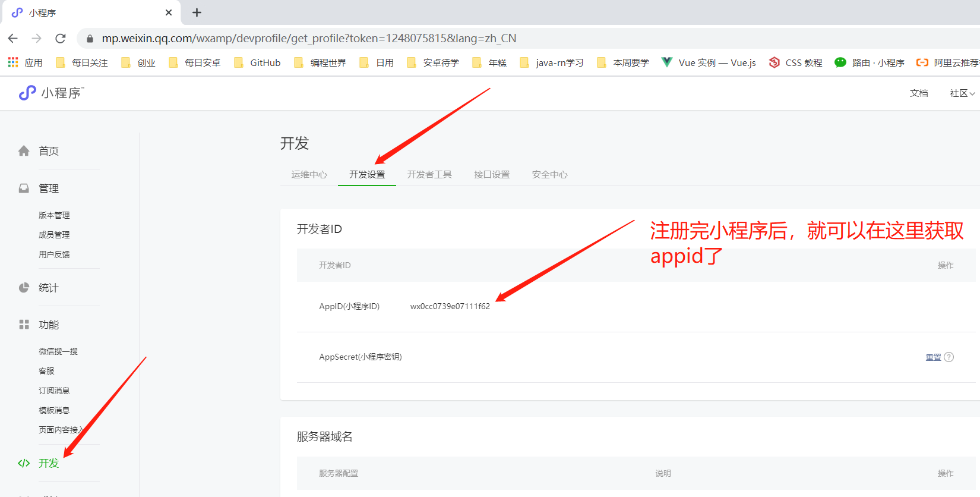Image resolution: width=980 pixels, height=497 pixels.
Task: Open the 路由 · 小程序 bookmark
Action: click(x=870, y=62)
